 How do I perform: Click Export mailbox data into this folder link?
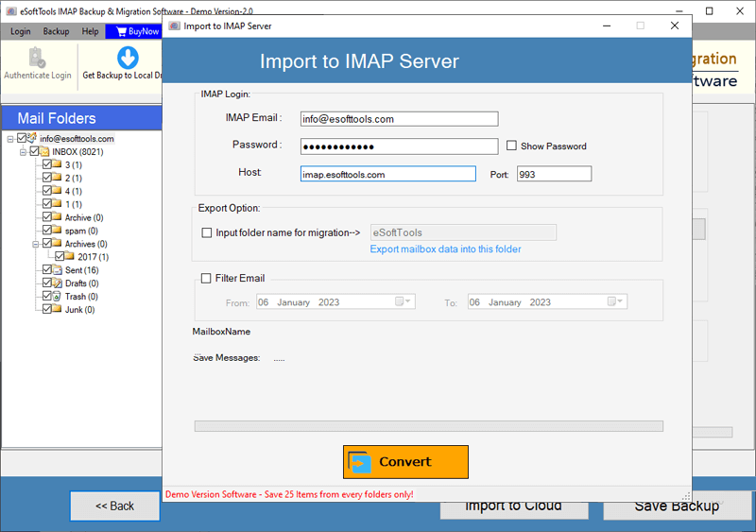pyautogui.click(x=445, y=249)
